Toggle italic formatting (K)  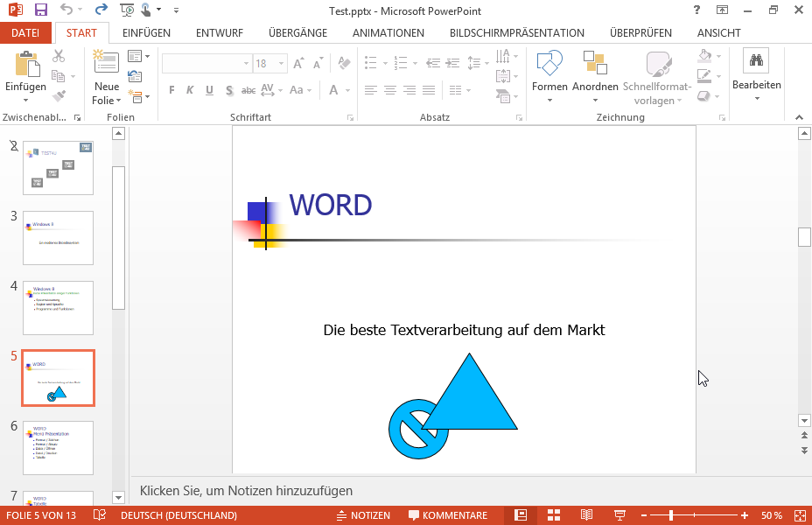(190, 90)
